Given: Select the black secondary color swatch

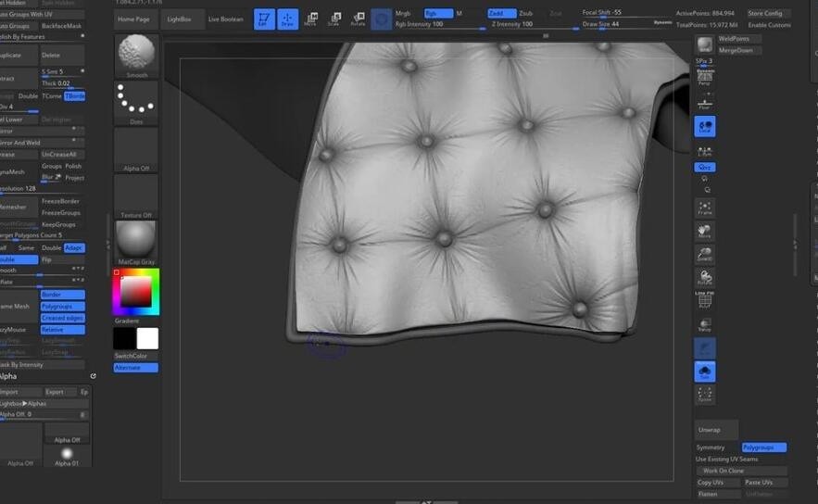Looking at the screenshot, I should coord(124,338).
